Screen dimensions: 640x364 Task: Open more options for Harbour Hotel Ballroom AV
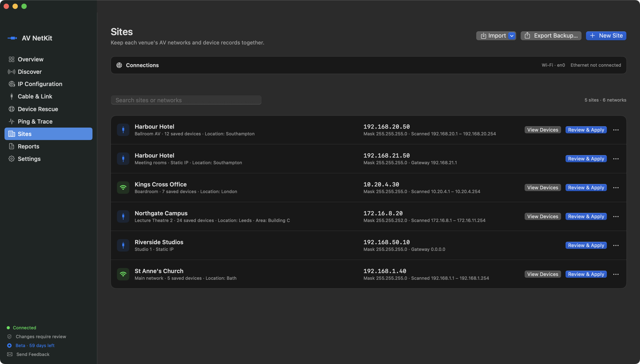[x=616, y=130]
